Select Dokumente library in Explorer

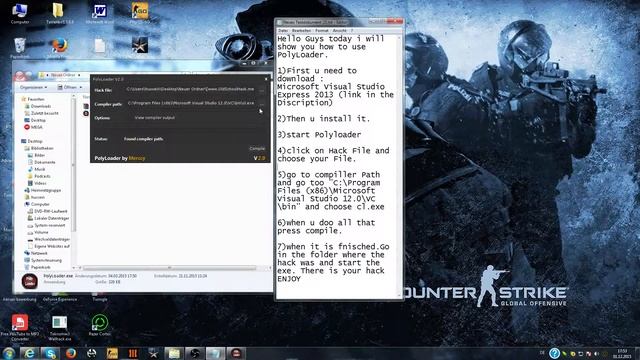[41, 162]
